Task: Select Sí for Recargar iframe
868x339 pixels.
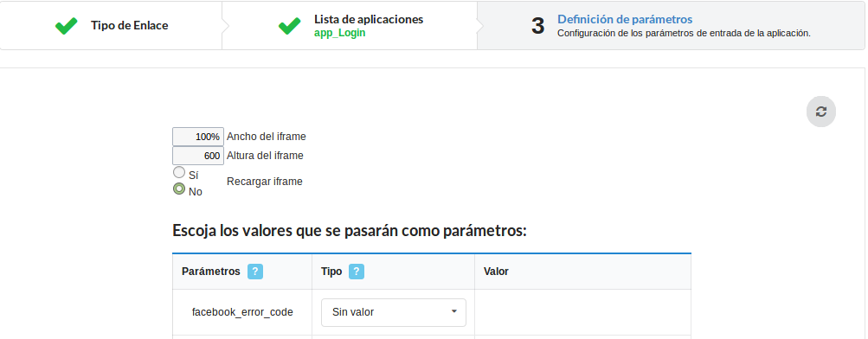Action: [179, 173]
